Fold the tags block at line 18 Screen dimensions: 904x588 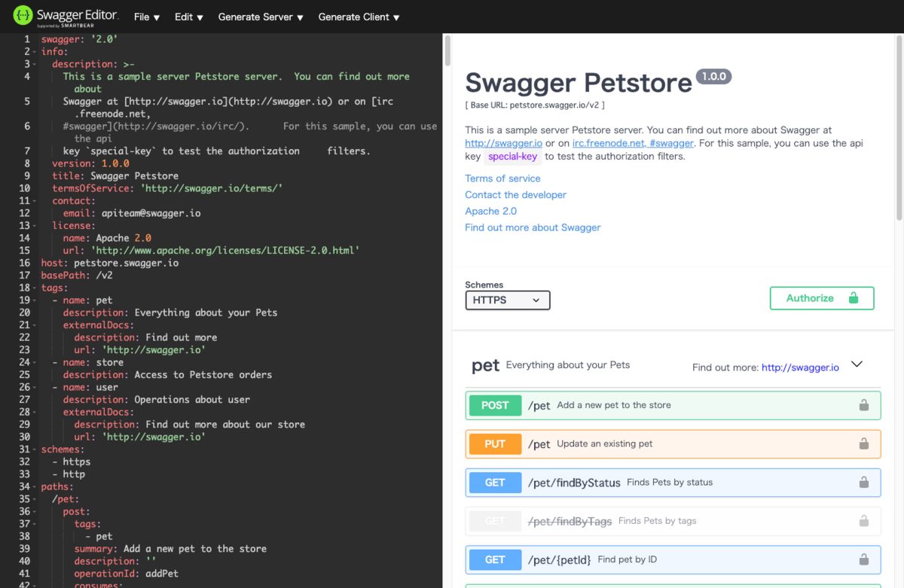35,288
